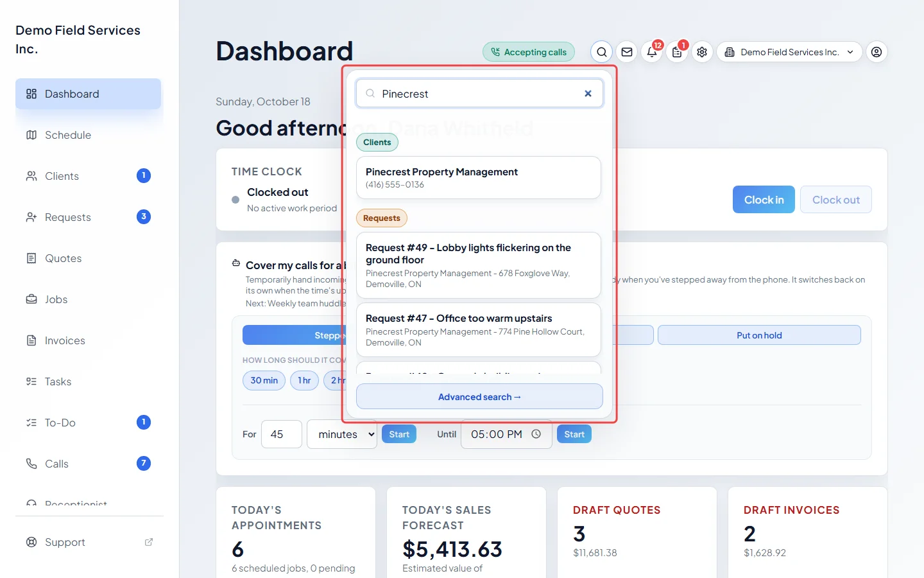The height and width of the screenshot is (578, 924).
Task: Click the duration number field showing 45
Action: click(281, 434)
